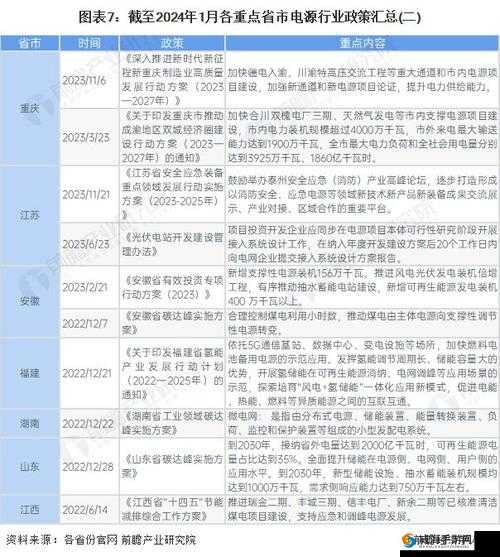500x557 pixels.
Task: Click the 江西 province cell
Action: 29,510
